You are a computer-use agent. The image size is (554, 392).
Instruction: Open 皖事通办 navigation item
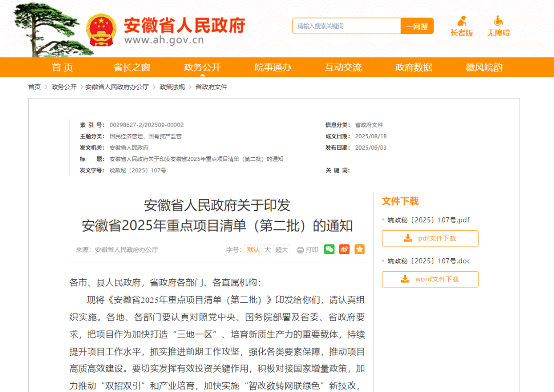pos(273,67)
